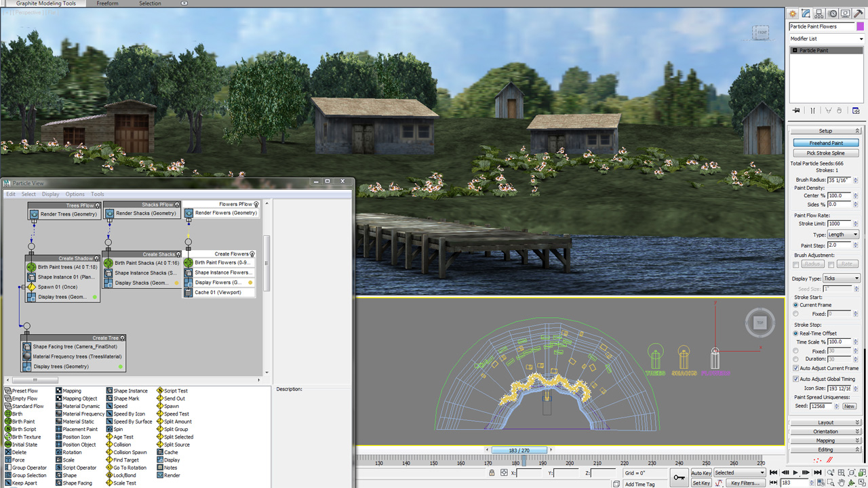Viewport: 868px width, 488px height.
Task: Select Particle Paint in modifier stack
Action: pyautogui.click(x=827, y=50)
